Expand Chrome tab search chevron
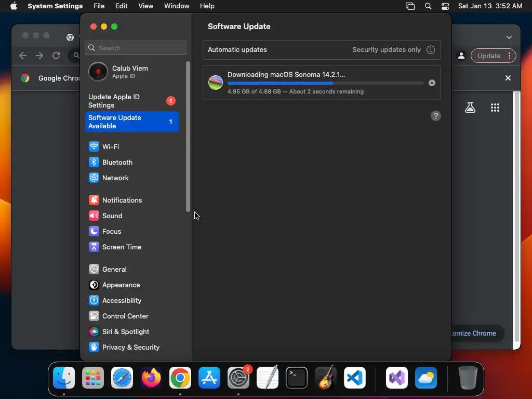This screenshot has width=532, height=399. click(509, 37)
